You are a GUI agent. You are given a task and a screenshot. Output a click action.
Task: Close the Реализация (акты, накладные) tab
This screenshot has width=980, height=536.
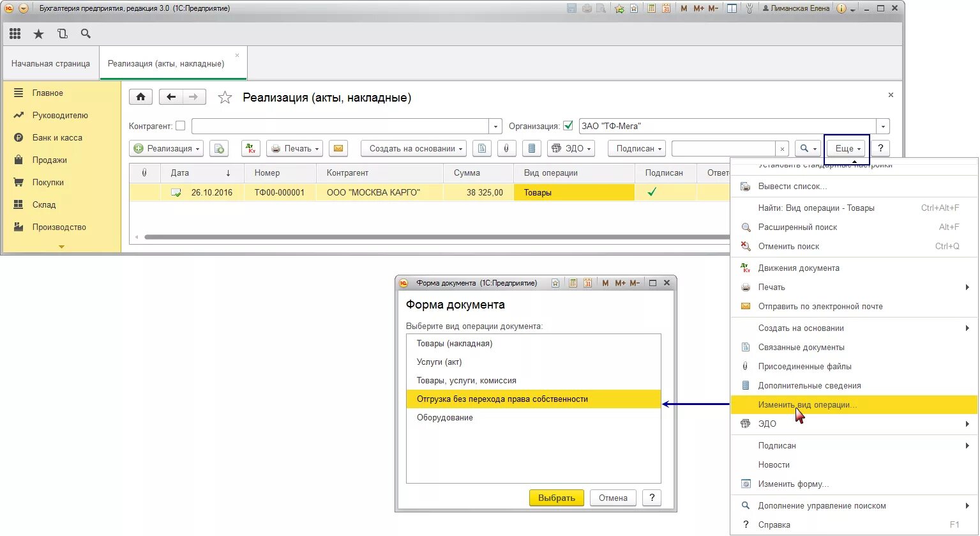(x=237, y=56)
